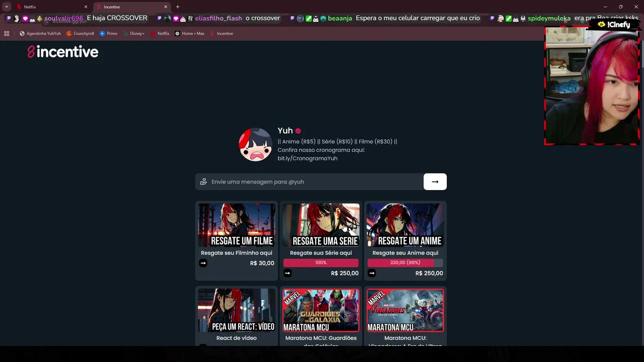This screenshot has height=362, width=644.
Task: Click Yuh's profile avatar
Action: click(256, 145)
